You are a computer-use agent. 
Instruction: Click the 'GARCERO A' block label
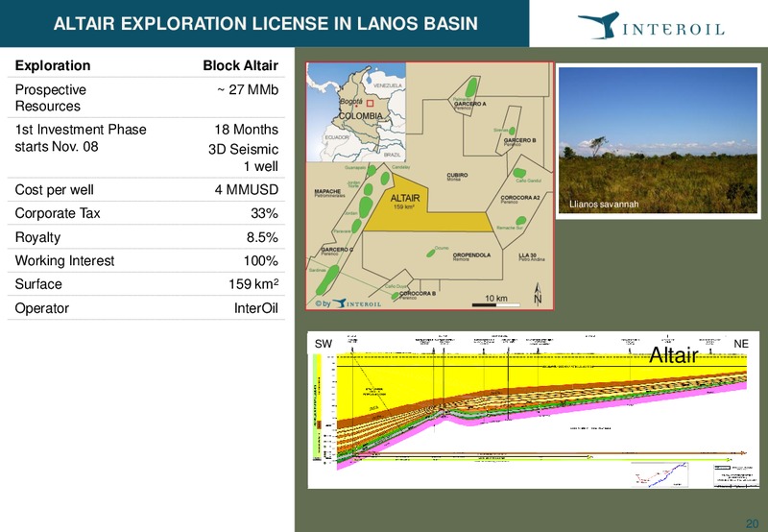click(x=469, y=104)
